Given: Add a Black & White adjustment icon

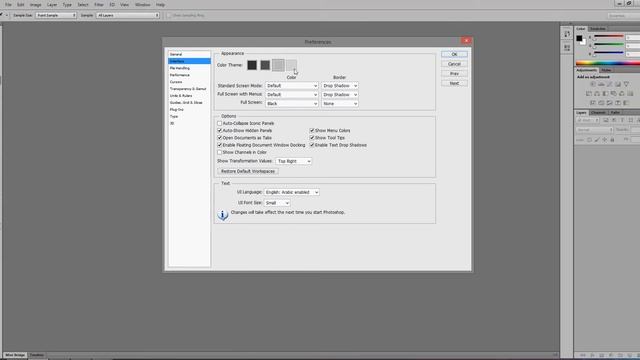Looking at the screenshot, I should 605,93.
